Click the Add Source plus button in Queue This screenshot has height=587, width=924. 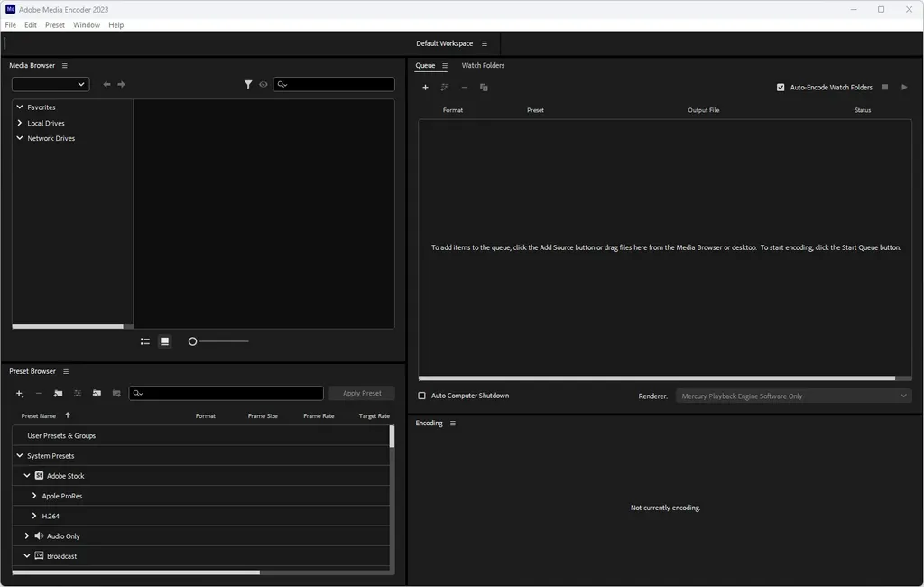[425, 88]
